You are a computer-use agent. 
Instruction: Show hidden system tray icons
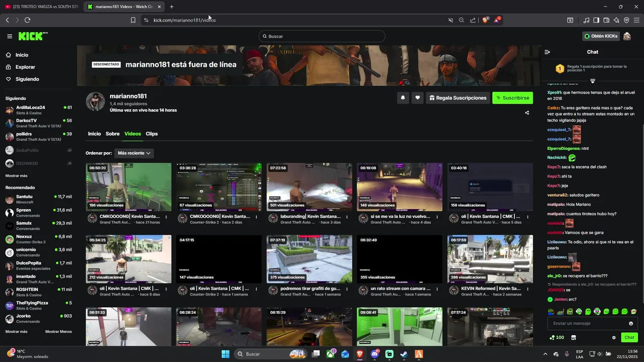(545, 354)
